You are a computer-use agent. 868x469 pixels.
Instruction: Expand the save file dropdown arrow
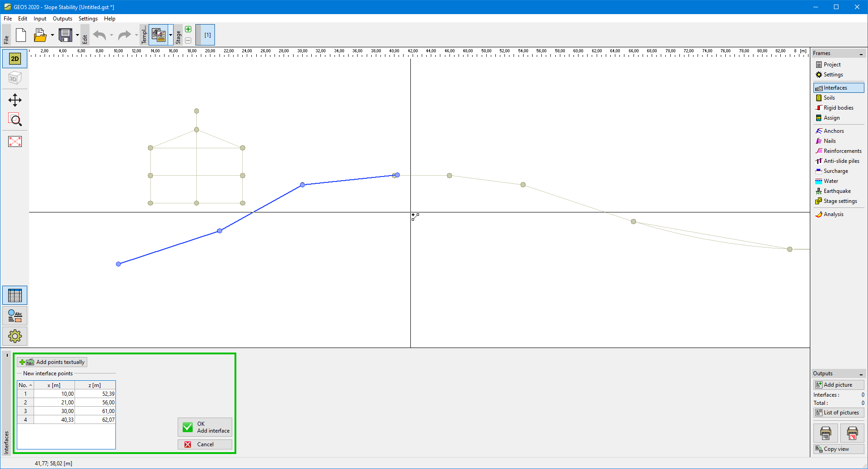pyautogui.click(x=77, y=35)
